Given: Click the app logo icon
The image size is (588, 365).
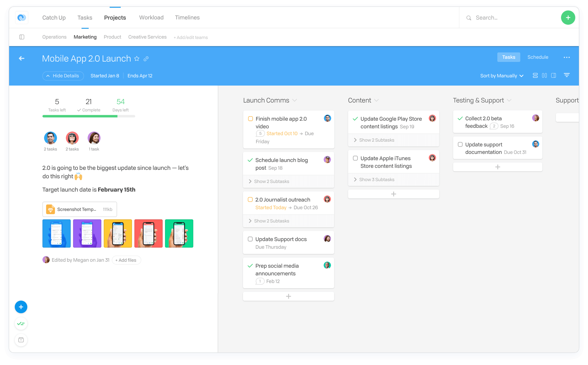Looking at the screenshot, I should click(22, 18).
